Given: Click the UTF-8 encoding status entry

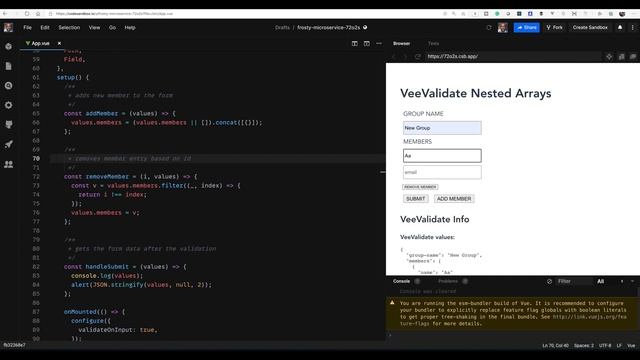Looking at the screenshot, I should (x=605, y=346).
